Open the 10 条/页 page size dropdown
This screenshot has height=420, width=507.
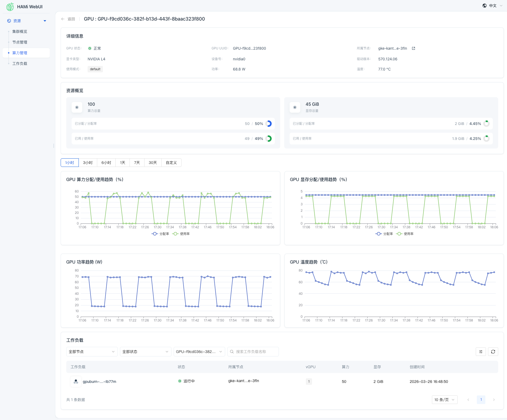coord(444,400)
